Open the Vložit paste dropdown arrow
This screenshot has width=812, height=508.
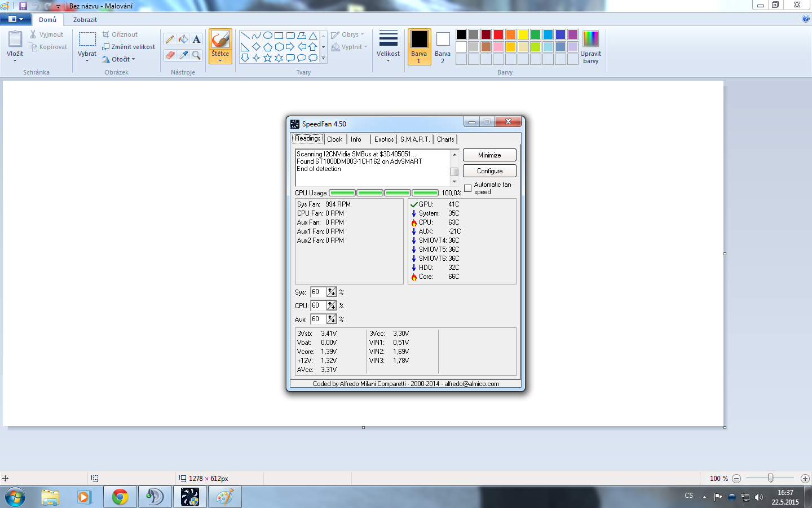15,60
